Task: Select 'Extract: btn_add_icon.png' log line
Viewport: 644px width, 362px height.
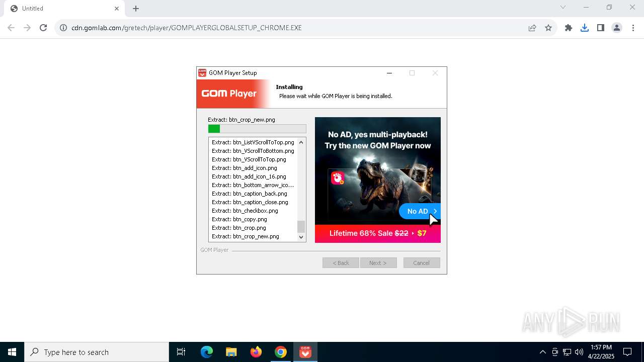Action: [245, 168]
